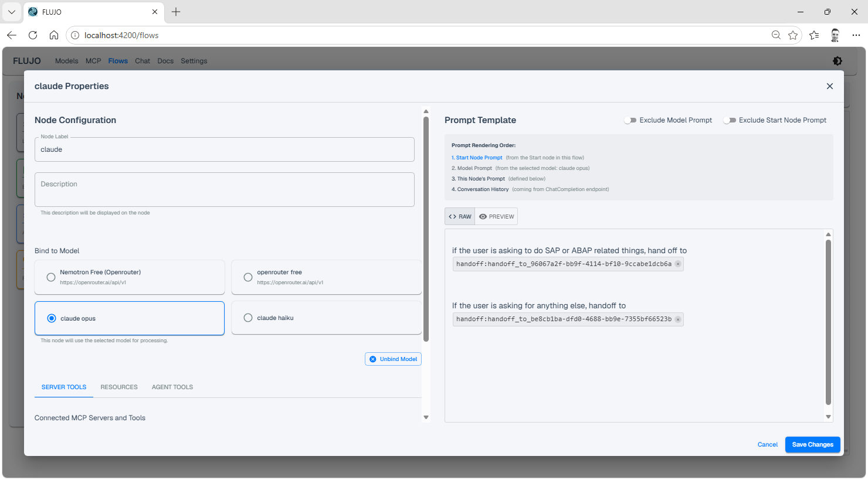Click Unbind Model button
Viewport: 868px width, 480px height.
(x=393, y=359)
